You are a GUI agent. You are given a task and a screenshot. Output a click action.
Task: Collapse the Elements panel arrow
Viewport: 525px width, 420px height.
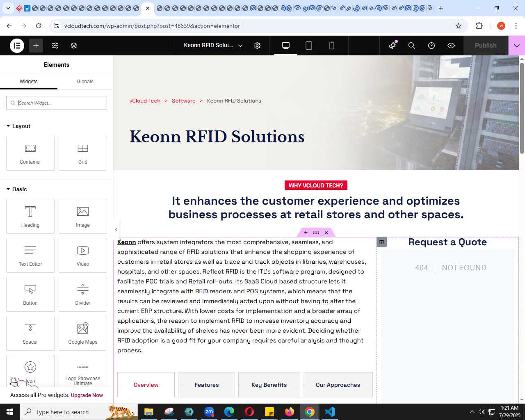click(116, 230)
